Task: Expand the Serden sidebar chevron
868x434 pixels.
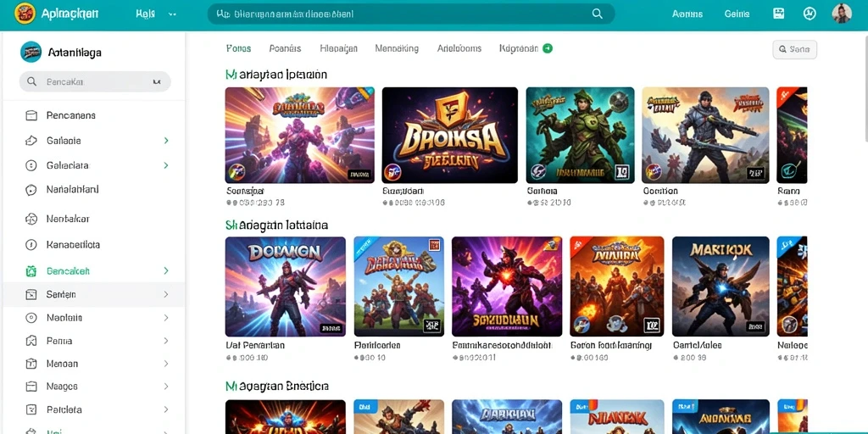Action: [x=165, y=294]
